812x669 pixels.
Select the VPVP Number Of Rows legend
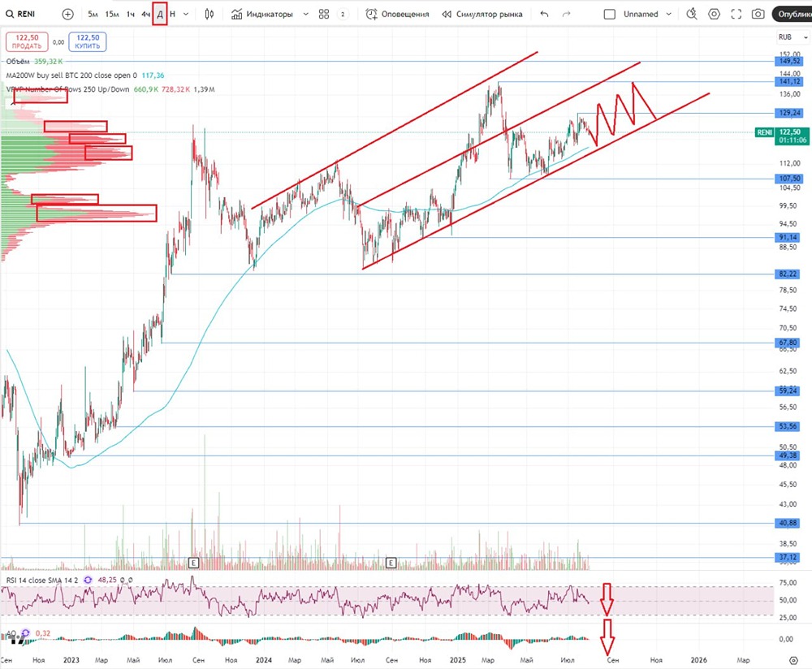(x=67, y=89)
